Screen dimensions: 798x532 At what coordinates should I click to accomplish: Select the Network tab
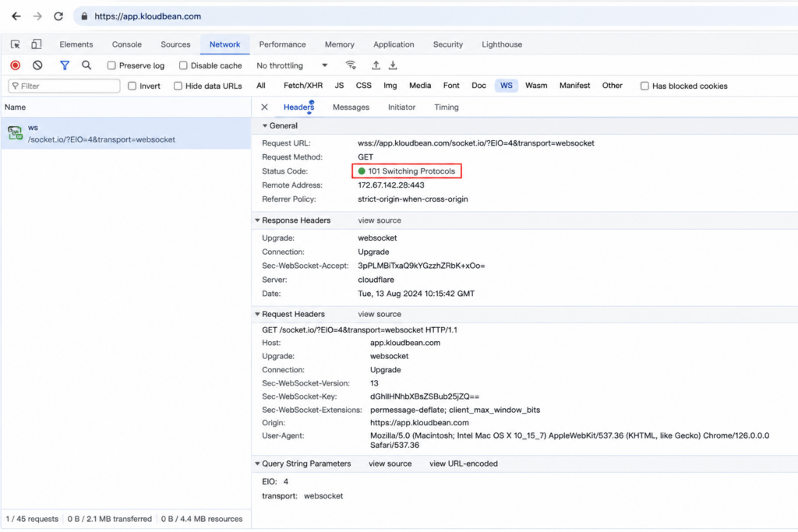[224, 44]
